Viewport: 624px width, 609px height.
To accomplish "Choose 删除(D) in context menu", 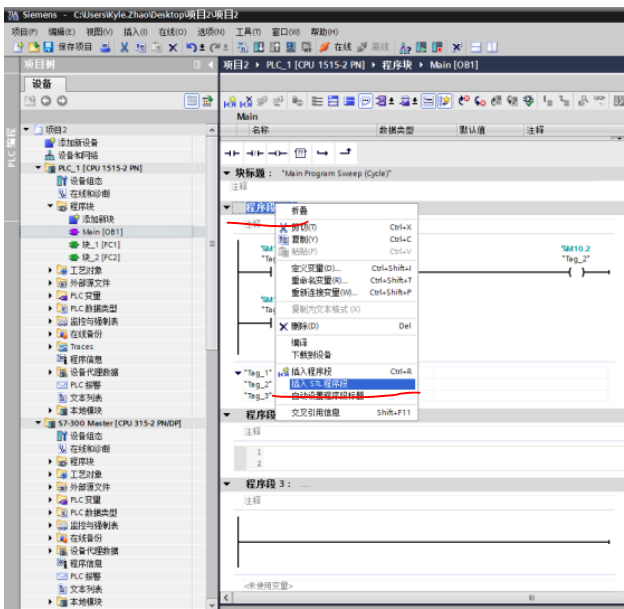I will pos(347,326).
